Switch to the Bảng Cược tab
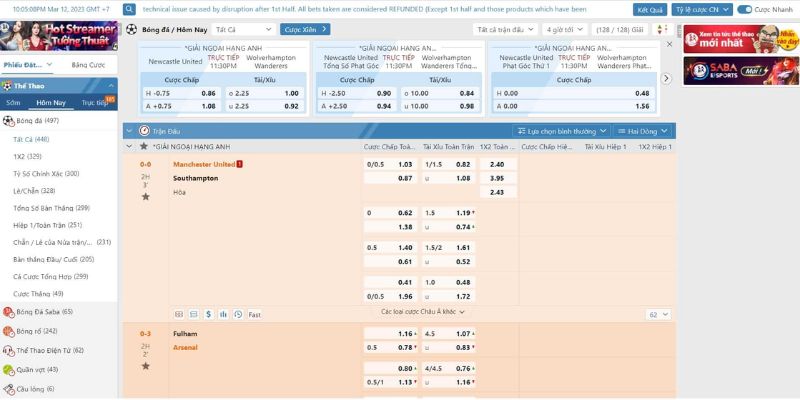Screen dimensions: 800x400 (88, 65)
